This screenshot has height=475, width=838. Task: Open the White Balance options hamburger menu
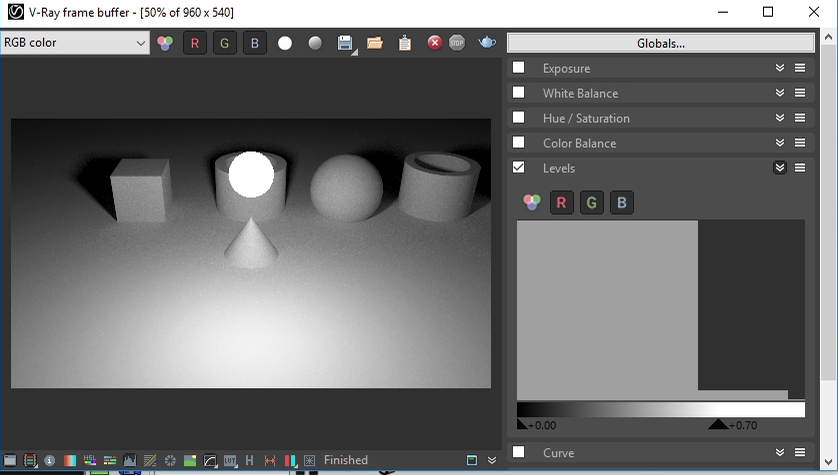tap(800, 93)
